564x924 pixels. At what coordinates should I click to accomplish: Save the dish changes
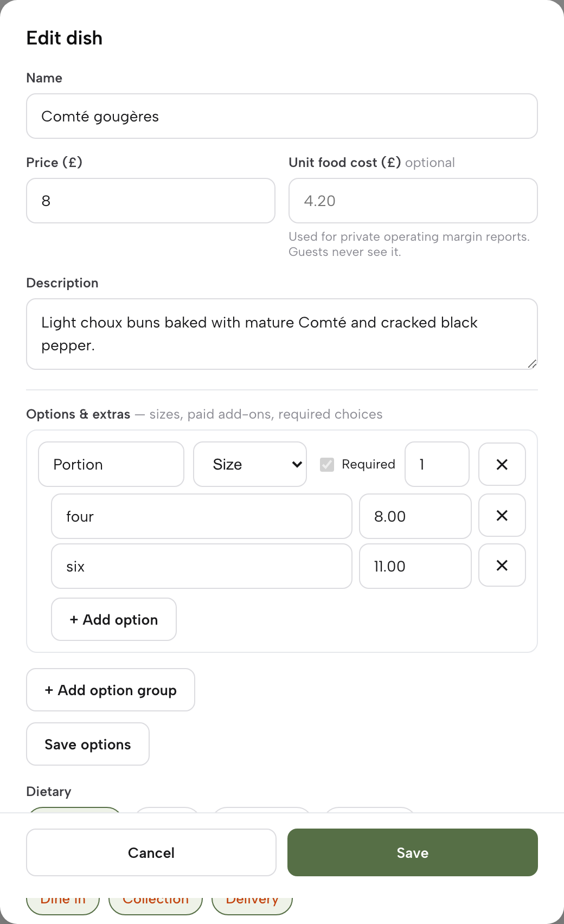coord(413,852)
